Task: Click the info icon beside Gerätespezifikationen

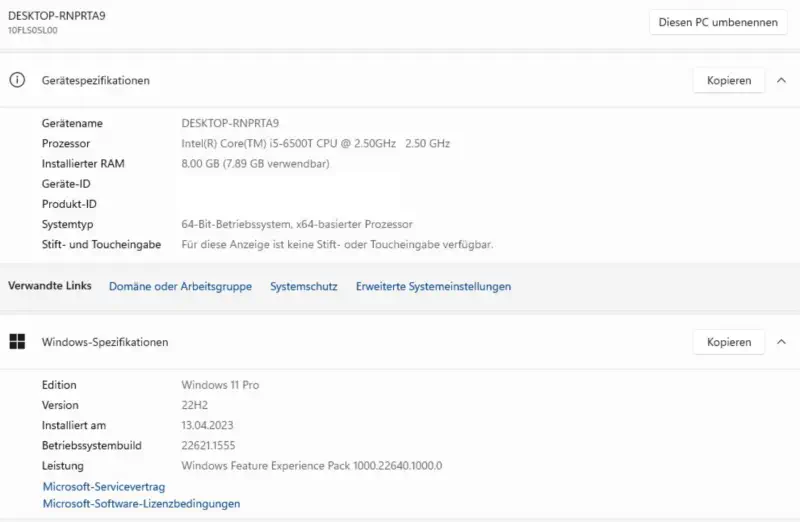Action: tap(17, 80)
